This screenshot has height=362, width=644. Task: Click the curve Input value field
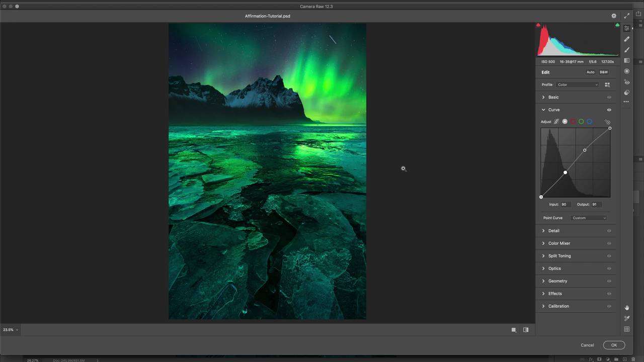[x=565, y=204]
